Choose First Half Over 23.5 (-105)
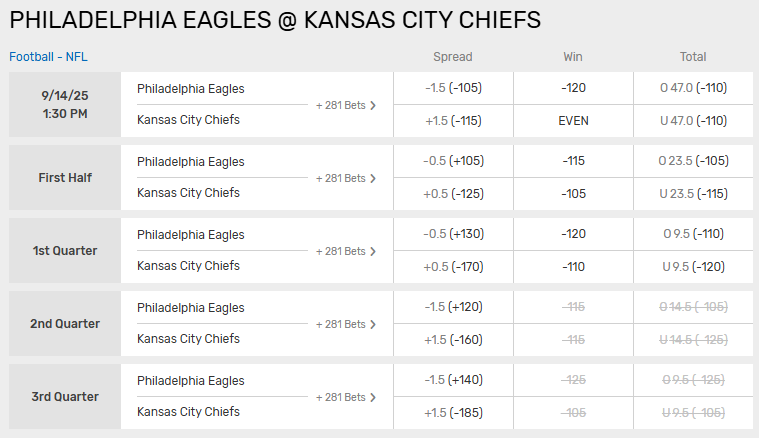 [x=693, y=161]
